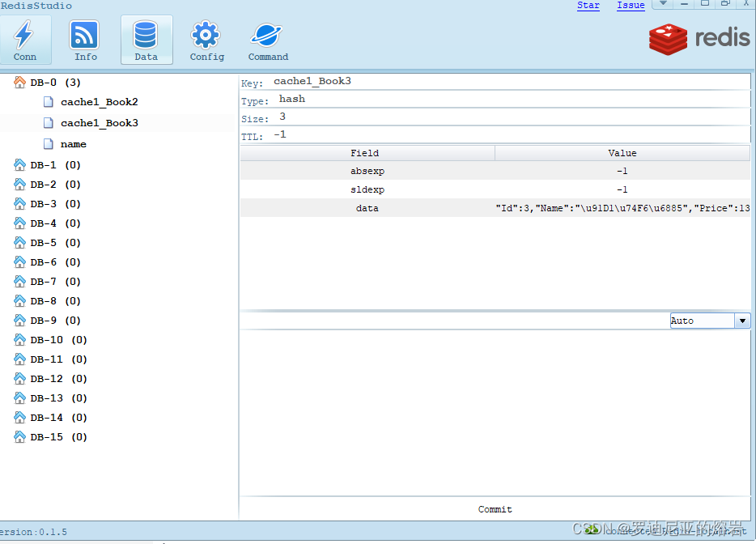Open the Auto format dropdown arrow
Image resolution: width=756 pixels, height=544 pixels.
pos(742,321)
